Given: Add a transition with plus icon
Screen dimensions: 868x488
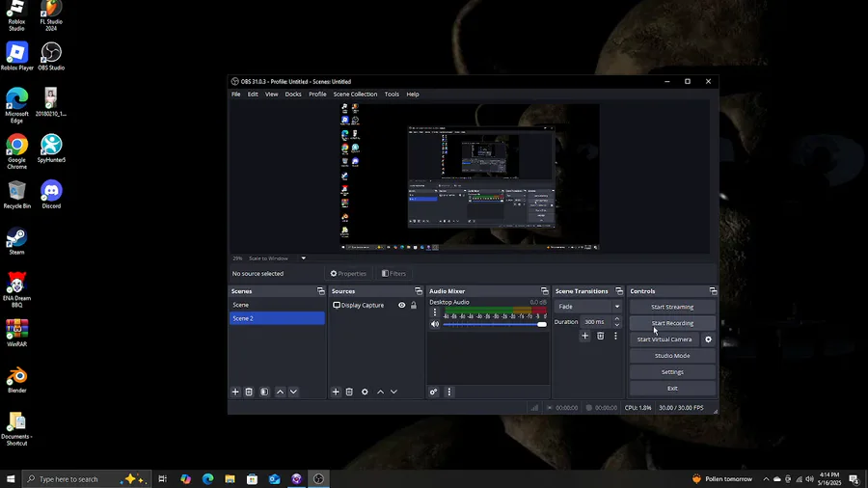Looking at the screenshot, I should pos(584,336).
